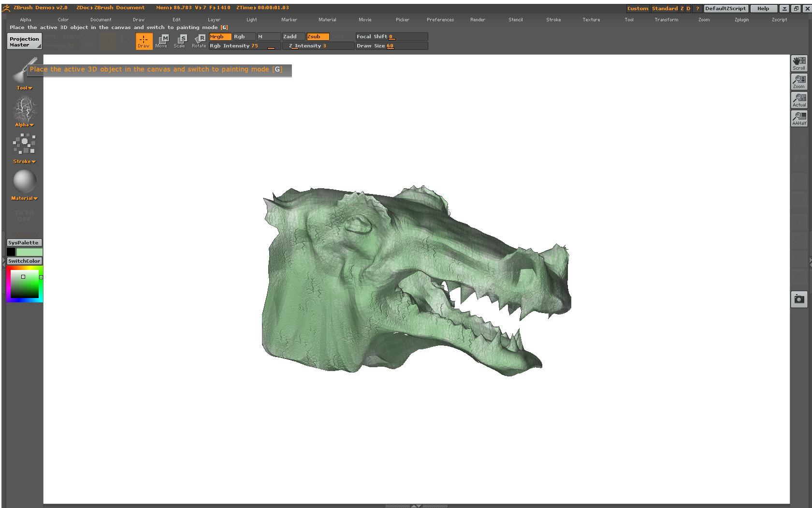The width and height of the screenshot is (812, 508).
Task: Select the Scale mode icon
Action: [x=180, y=41]
